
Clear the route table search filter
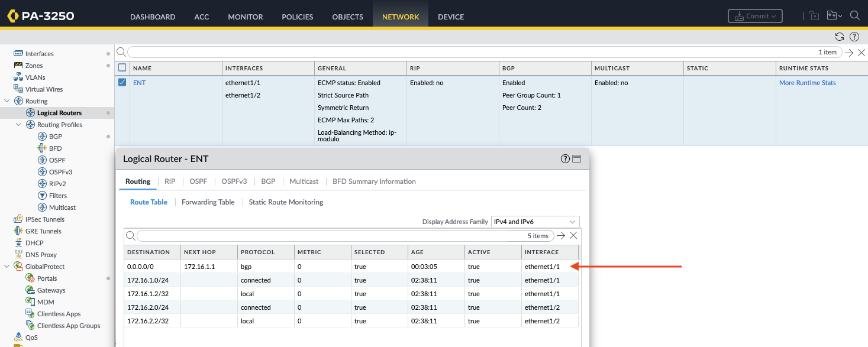click(x=573, y=235)
